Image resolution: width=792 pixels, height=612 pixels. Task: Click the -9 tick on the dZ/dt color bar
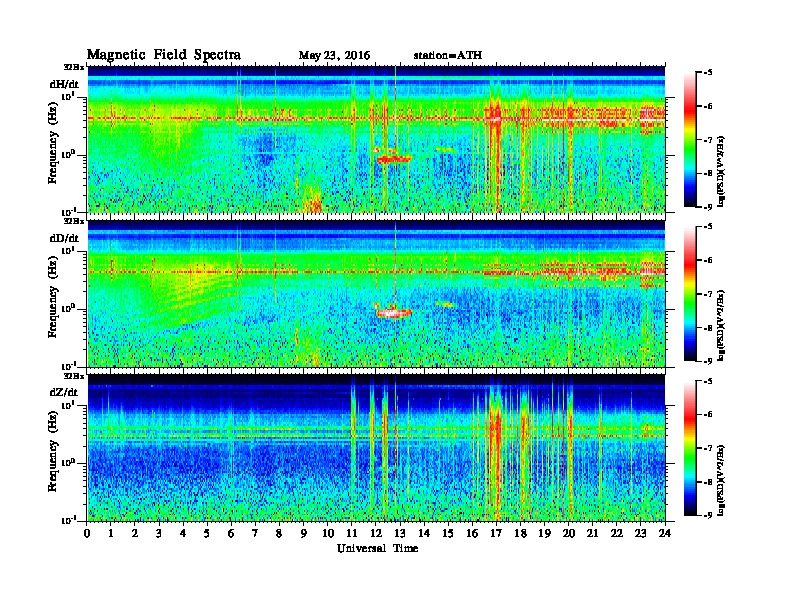[x=708, y=515]
